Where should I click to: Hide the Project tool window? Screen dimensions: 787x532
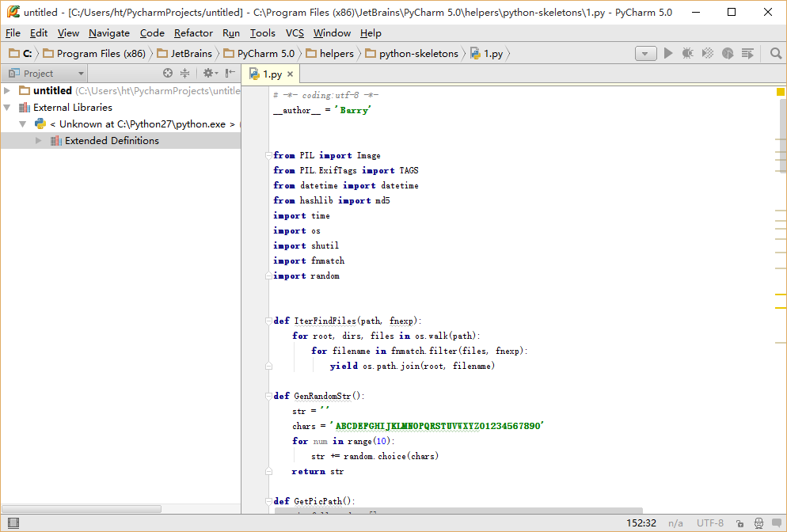(x=230, y=73)
